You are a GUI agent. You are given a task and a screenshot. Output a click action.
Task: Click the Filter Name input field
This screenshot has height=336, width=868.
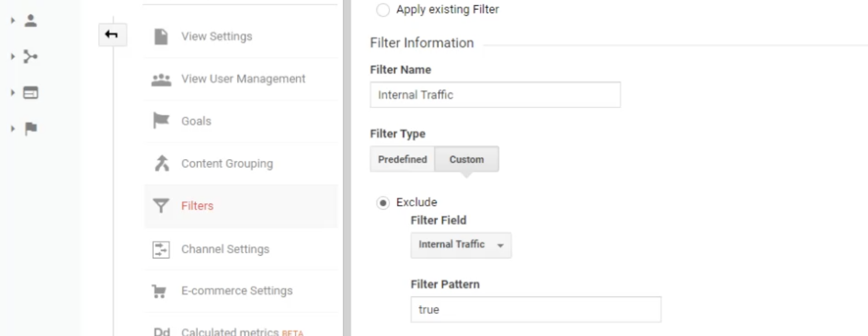(x=495, y=95)
